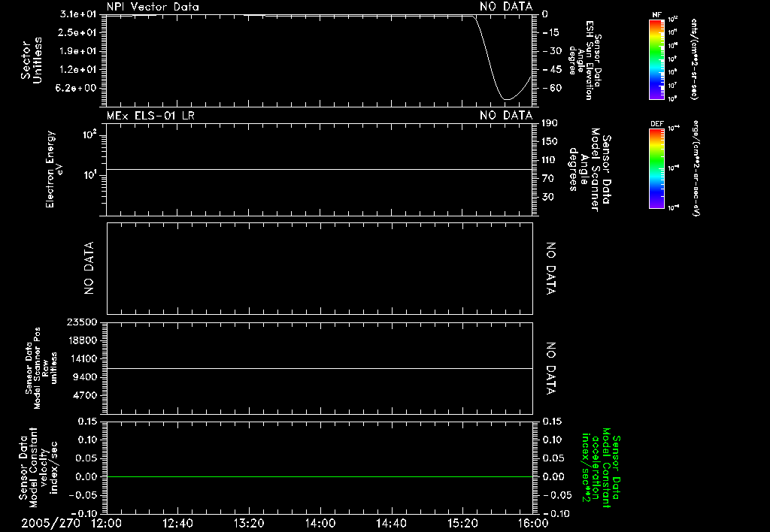Click 'NO DATA' at top right of ELS panel

(x=506, y=116)
